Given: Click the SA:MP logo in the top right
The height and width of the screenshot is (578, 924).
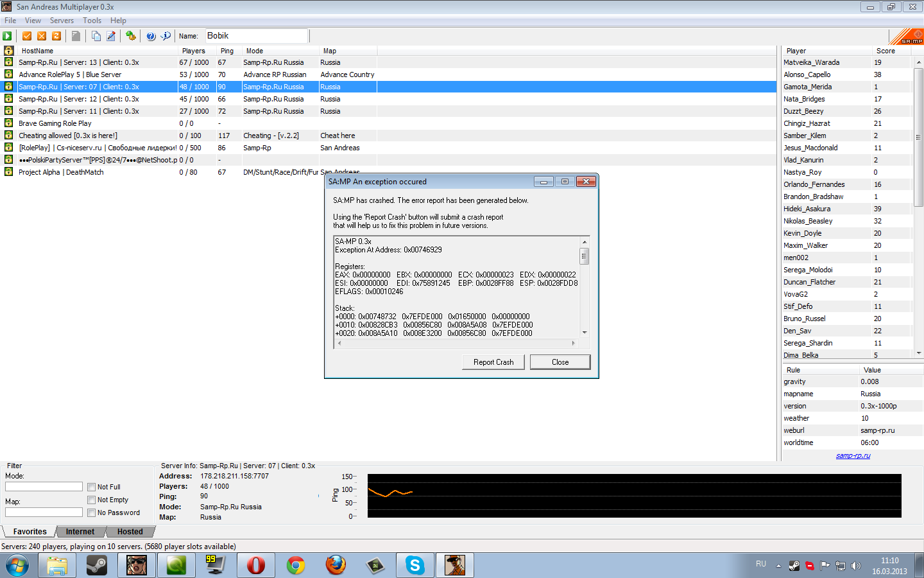Looking at the screenshot, I should [x=907, y=36].
